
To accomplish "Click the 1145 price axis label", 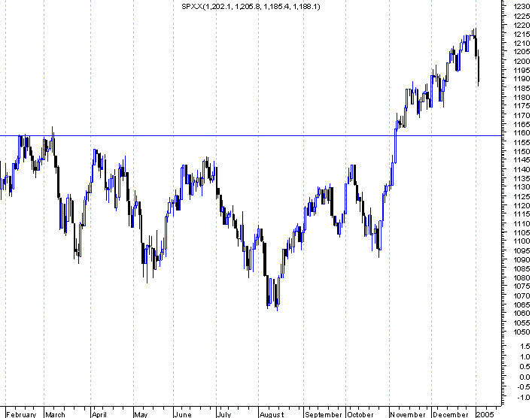I will pos(521,159).
